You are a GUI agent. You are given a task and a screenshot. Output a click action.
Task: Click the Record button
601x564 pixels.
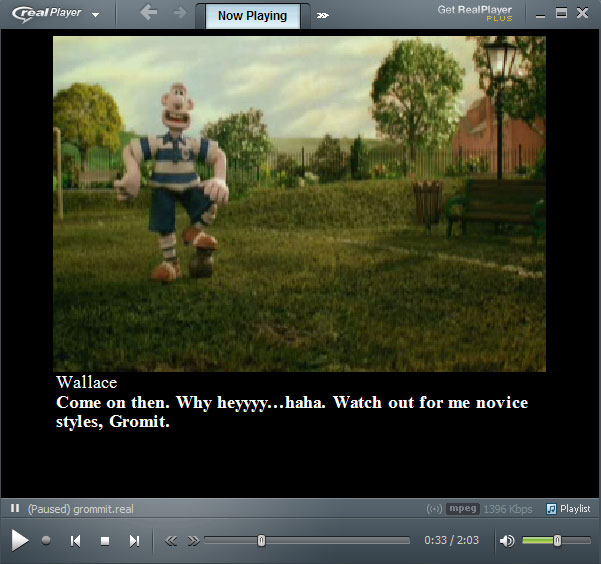(x=46, y=541)
